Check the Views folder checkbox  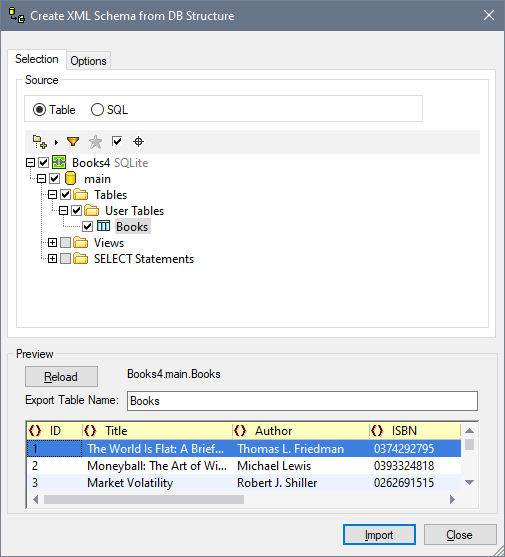pos(65,243)
